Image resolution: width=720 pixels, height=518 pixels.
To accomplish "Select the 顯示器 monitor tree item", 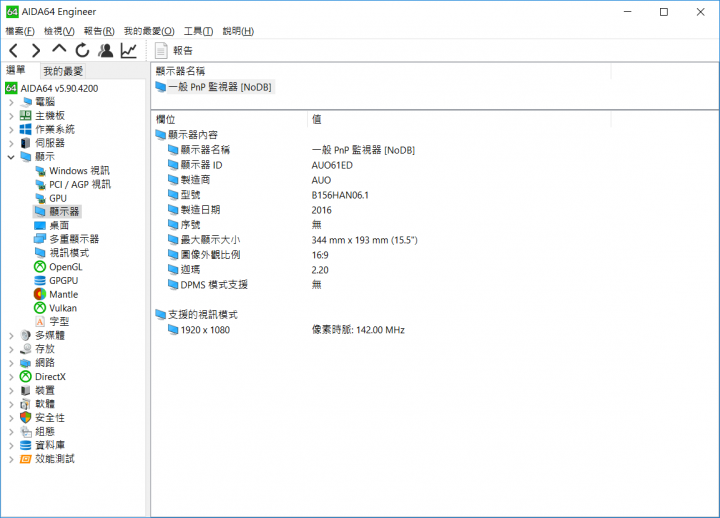I will point(57,212).
